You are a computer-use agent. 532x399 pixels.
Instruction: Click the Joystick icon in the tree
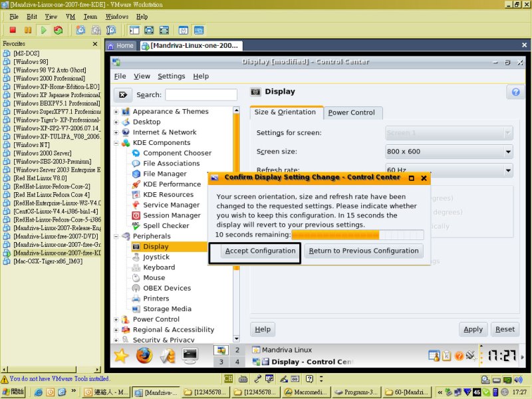pos(136,257)
